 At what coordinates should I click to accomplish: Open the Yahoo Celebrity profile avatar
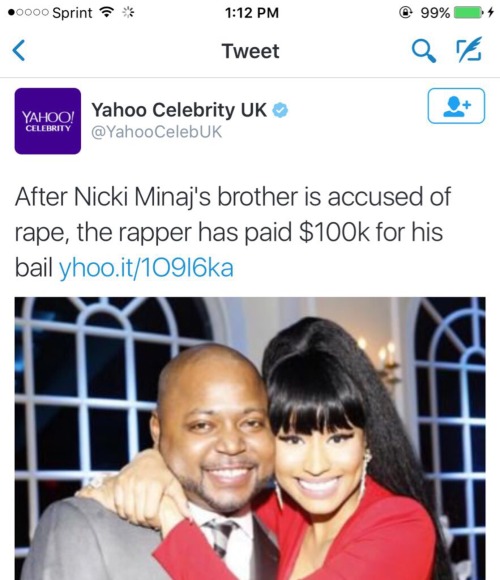click(48, 121)
